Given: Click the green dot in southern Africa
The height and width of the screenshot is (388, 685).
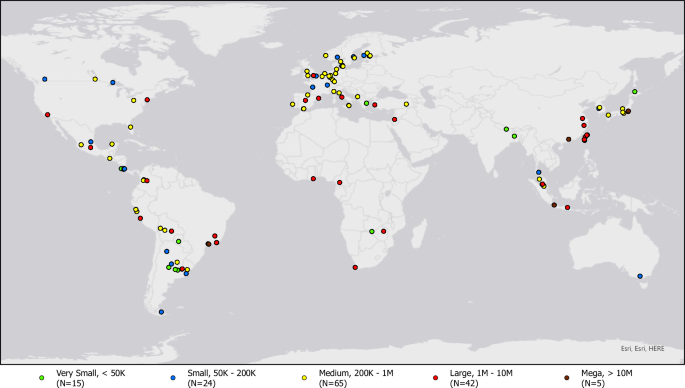Looking at the screenshot, I should click(x=372, y=232).
